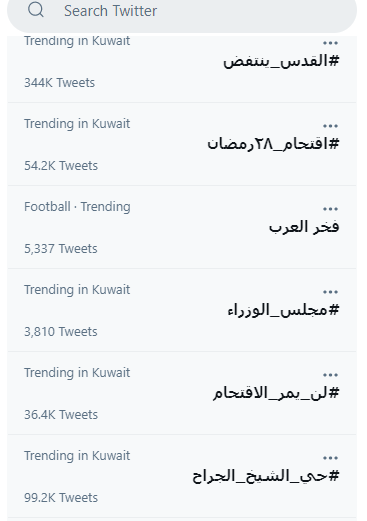Click the 36.4K Tweets count

(x=61, y=415)
